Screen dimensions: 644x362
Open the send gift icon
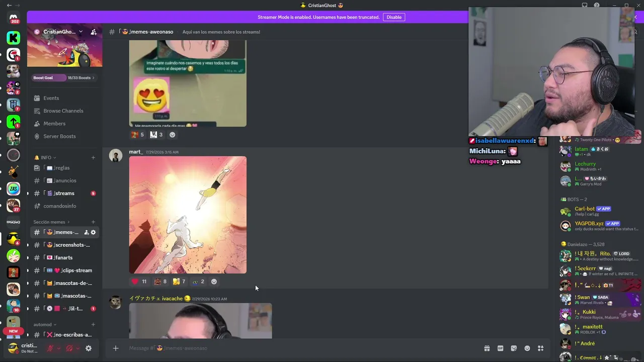(487, 348)
